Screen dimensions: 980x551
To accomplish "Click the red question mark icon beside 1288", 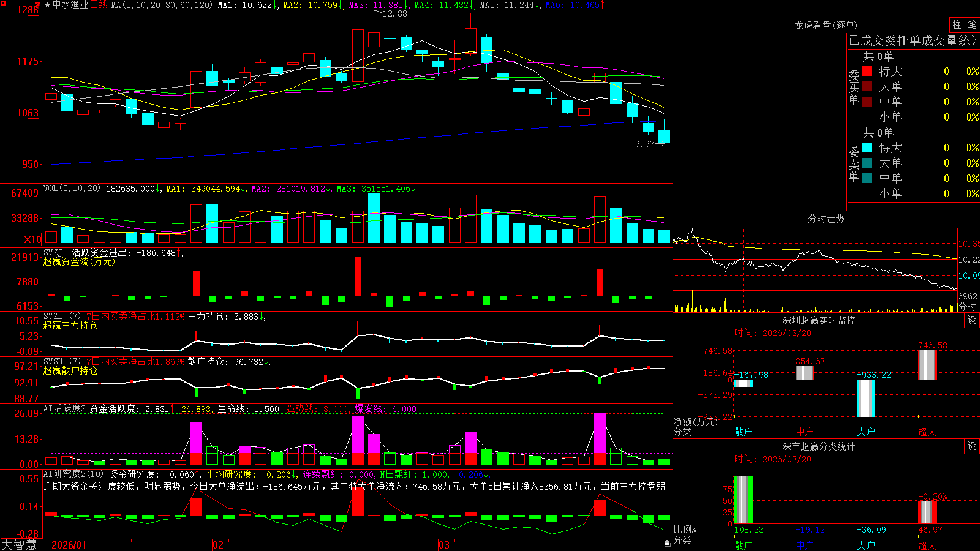I will pyautogui.click(x=39, y=5).
